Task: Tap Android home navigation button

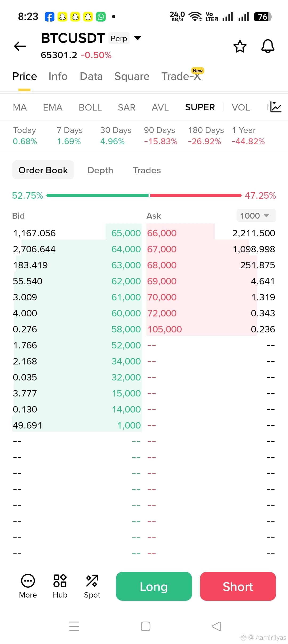Action: pyautogui.click(x=146, y=626)
